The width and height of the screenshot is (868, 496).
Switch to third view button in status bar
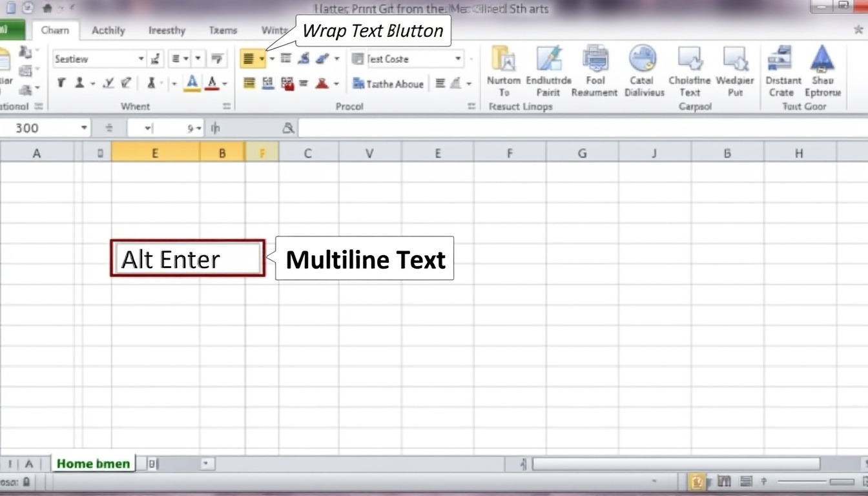click(x=746, y=482)
